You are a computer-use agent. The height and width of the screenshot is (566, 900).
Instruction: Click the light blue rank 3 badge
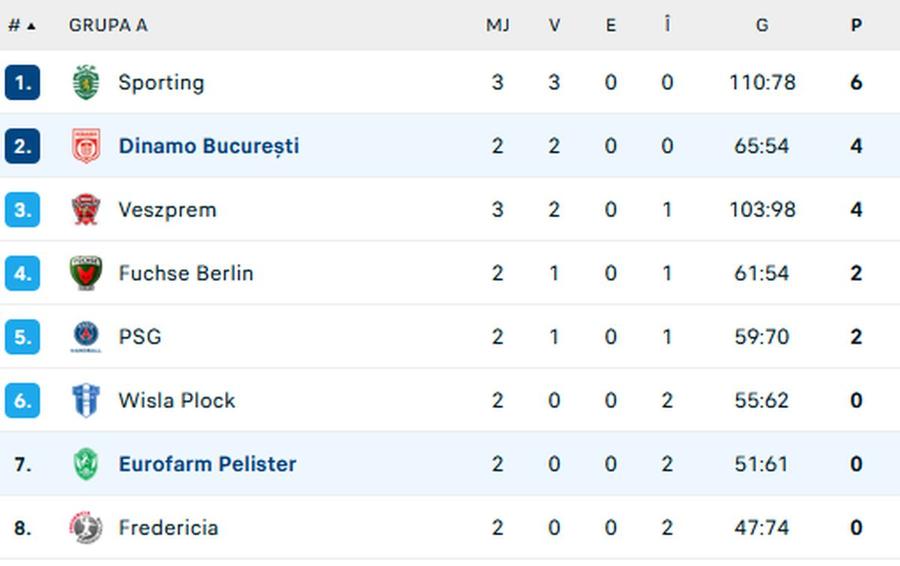click(x=22, y=210)
